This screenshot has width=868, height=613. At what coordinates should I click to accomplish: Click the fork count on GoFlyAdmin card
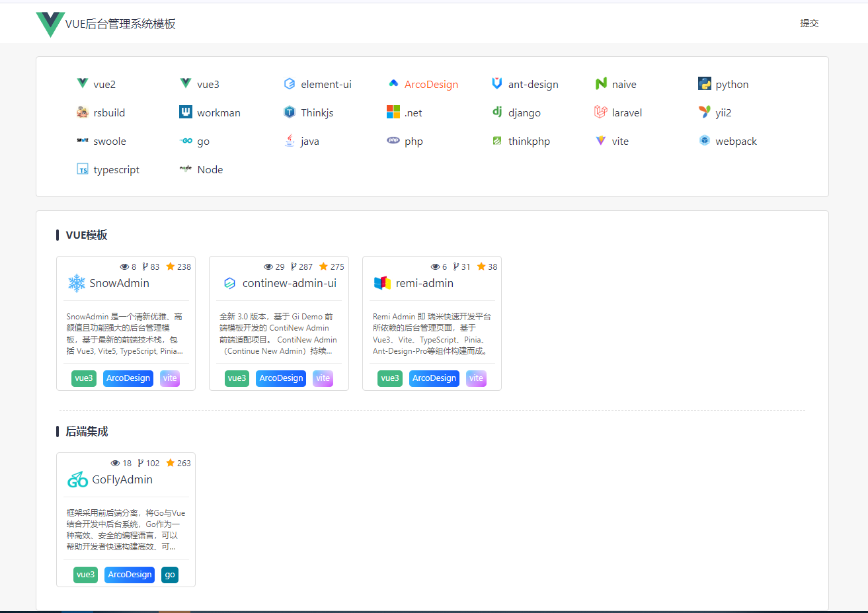pos(149,464)
